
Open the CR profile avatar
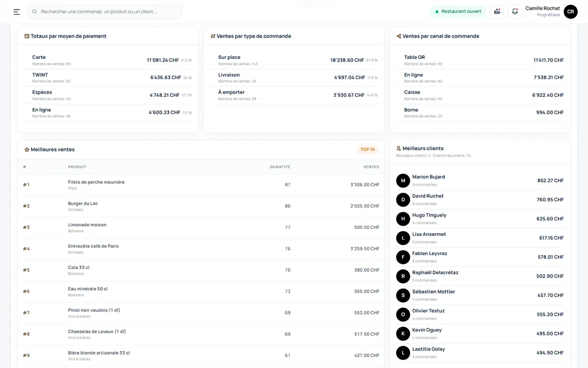[570, 12]
